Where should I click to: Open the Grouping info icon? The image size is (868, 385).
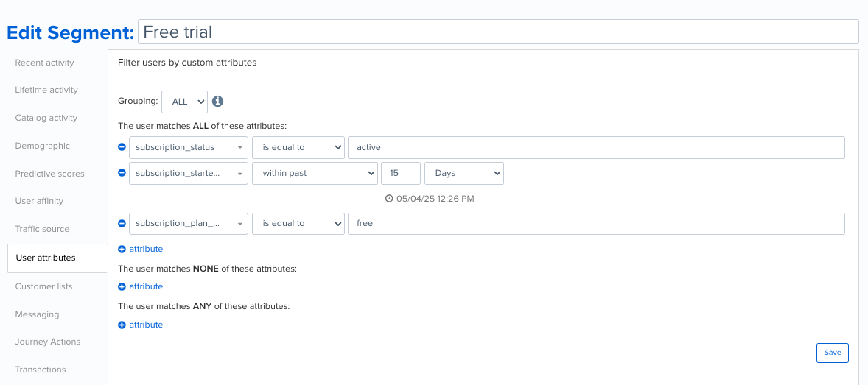(217, 102)
